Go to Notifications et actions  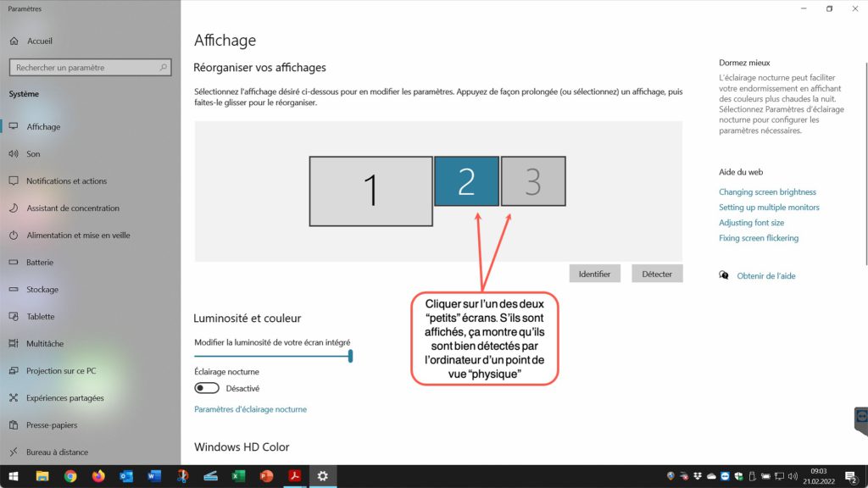[x=66, y=181]
